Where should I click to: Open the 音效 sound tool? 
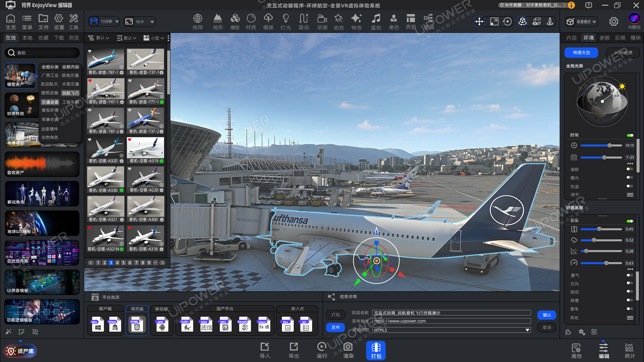click(376, 22)
